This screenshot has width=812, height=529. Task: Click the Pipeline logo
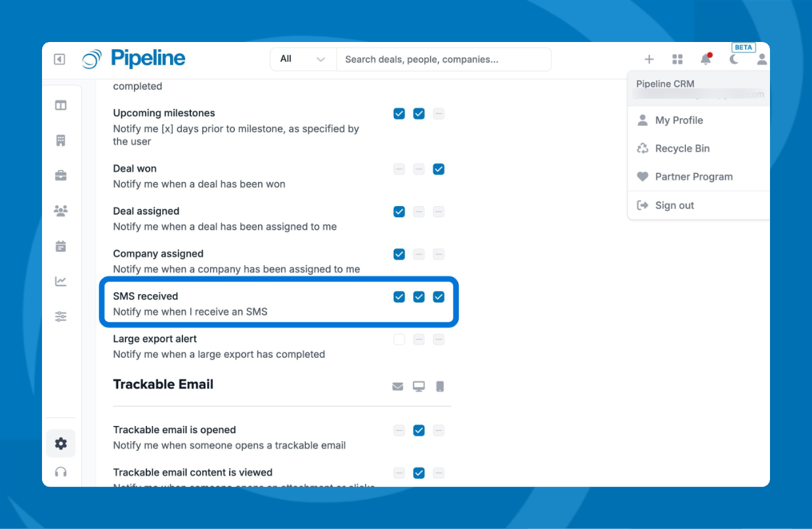point(134,59)
